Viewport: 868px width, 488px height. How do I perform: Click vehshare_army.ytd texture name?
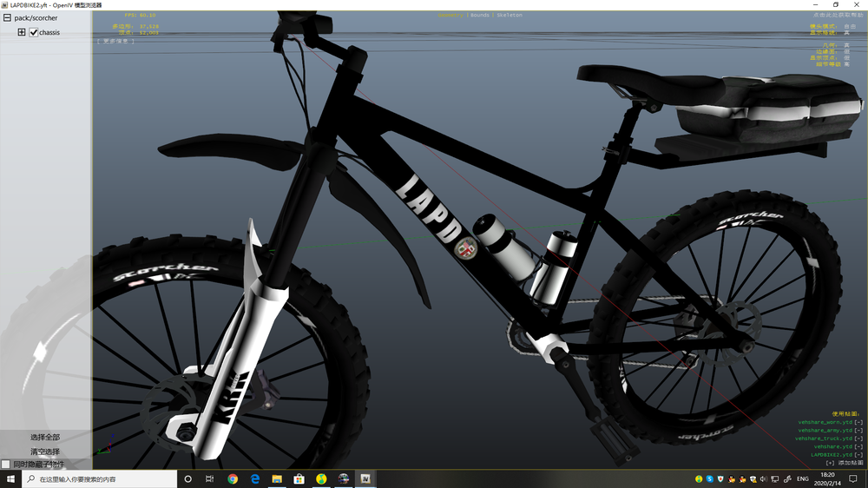click(825, 431)
